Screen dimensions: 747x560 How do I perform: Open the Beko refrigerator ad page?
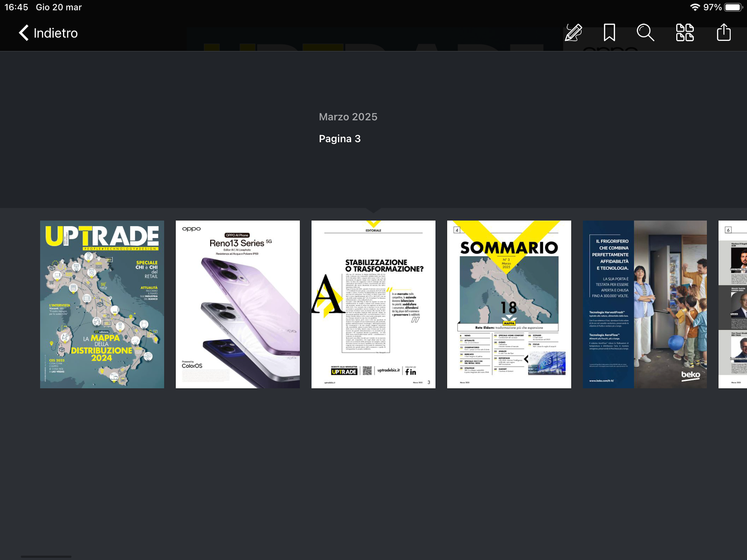pos(644,304)
